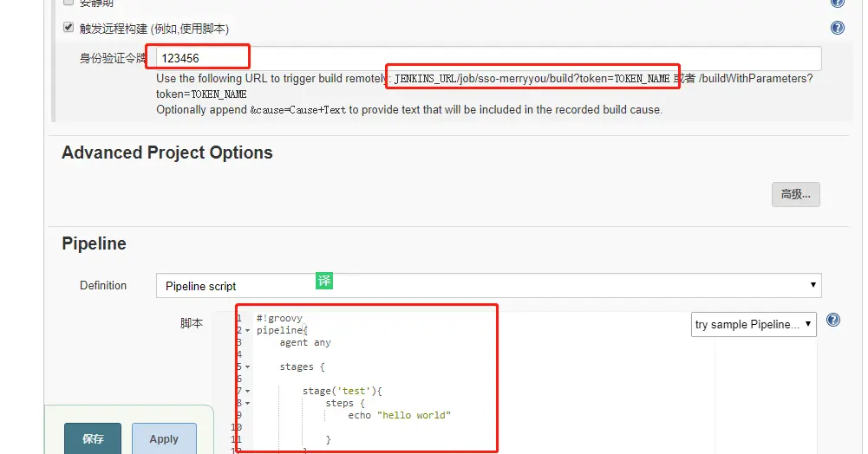This screenshot has height=454, width=868.
Task: Click the 高级... advanced button
Action: pyautogui.click(x=795, y=195)
